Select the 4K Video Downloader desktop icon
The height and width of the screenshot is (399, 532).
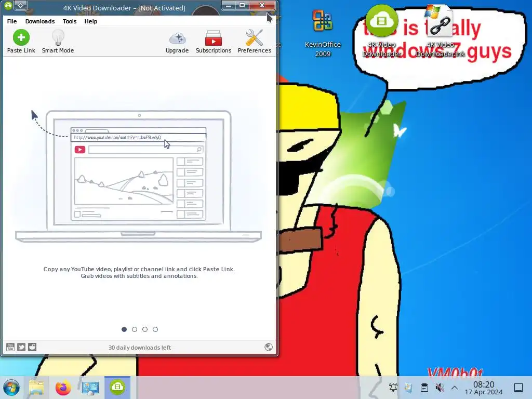[382, 31]
